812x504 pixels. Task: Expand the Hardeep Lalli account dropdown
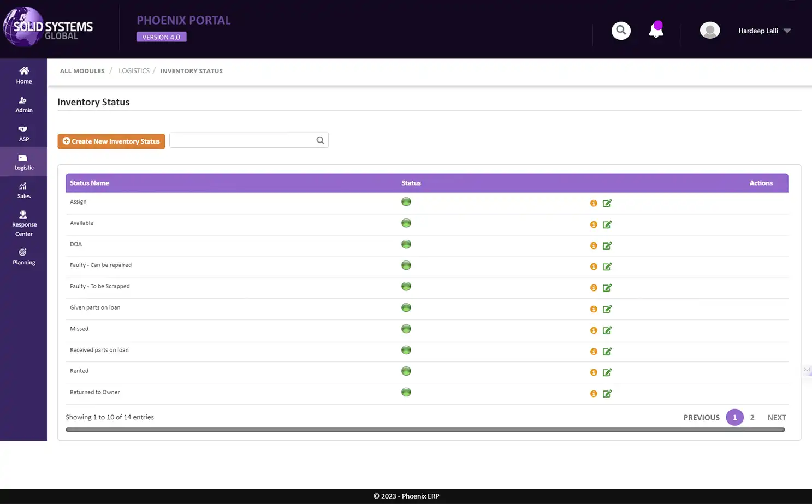763,31
